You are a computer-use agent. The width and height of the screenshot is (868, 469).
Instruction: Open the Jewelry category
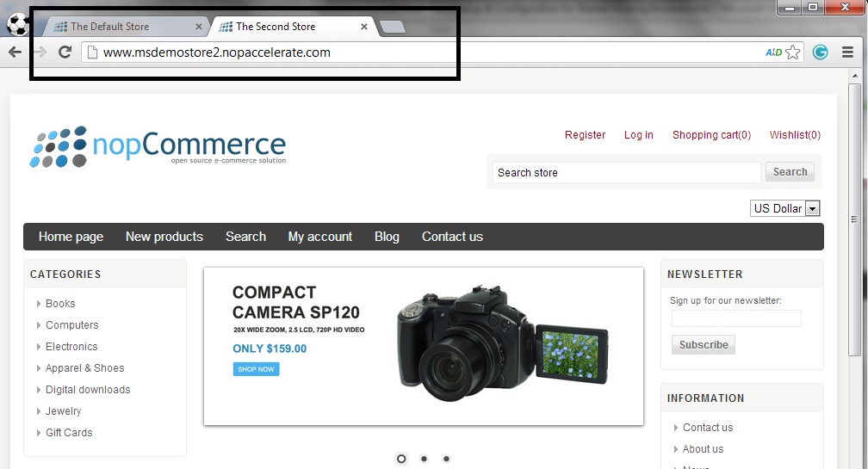coord(63,411)
